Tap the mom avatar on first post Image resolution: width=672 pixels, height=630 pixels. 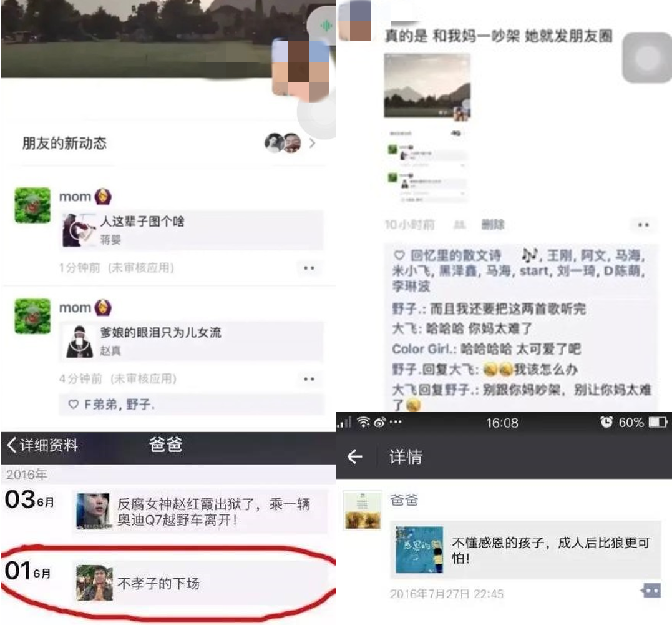pos(32,205)
